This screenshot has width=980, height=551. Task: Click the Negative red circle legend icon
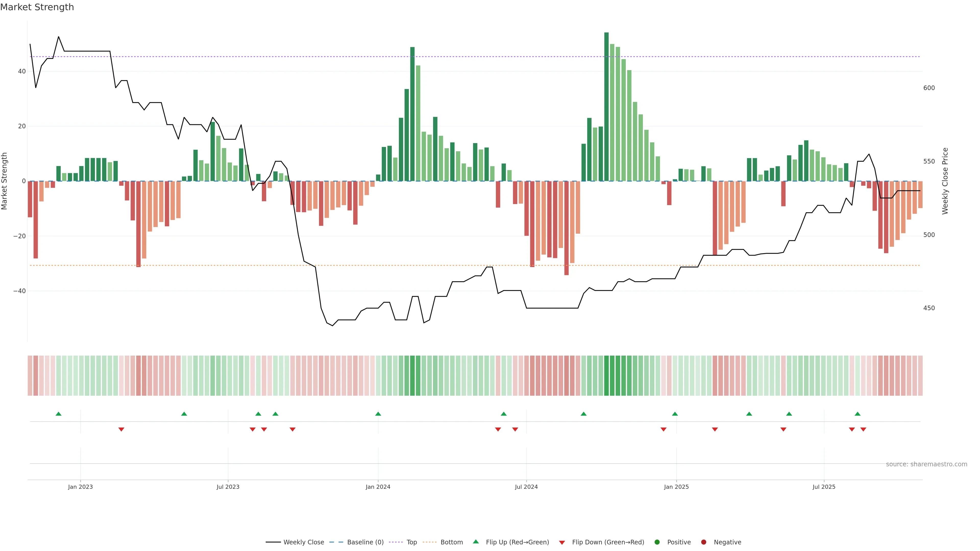coord(703,542)
